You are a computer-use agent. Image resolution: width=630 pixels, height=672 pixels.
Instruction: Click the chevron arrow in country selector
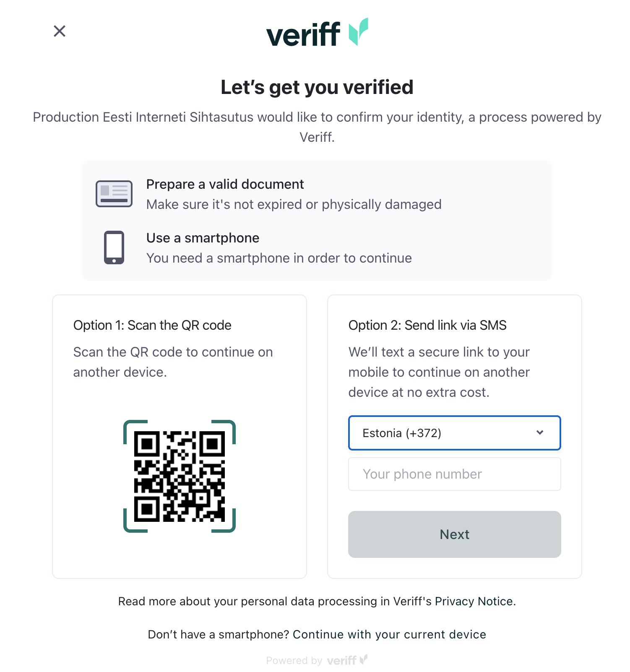click(540, 432)
